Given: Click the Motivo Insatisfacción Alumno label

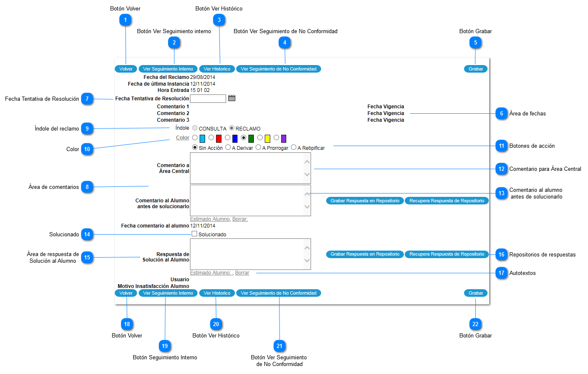Looking at the screenshot, I should point(153,286).
